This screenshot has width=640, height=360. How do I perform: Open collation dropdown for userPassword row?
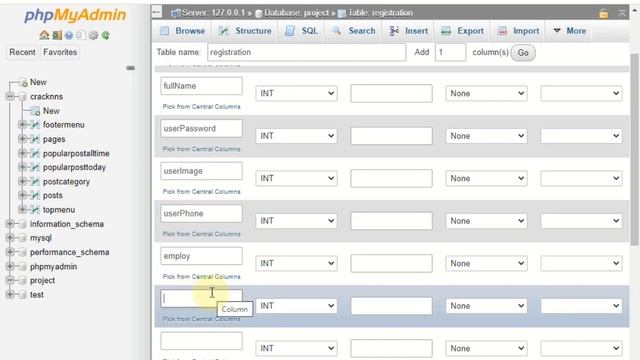581,136
